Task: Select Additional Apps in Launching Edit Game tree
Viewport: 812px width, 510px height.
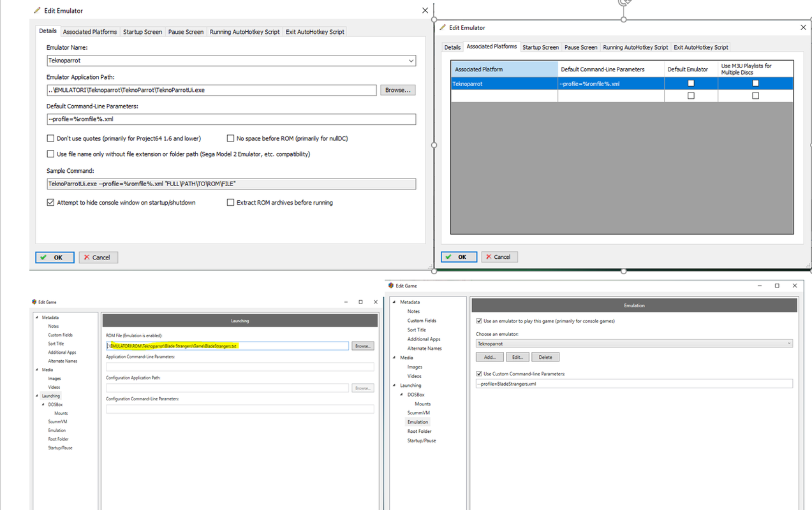Action: point(63,353)
